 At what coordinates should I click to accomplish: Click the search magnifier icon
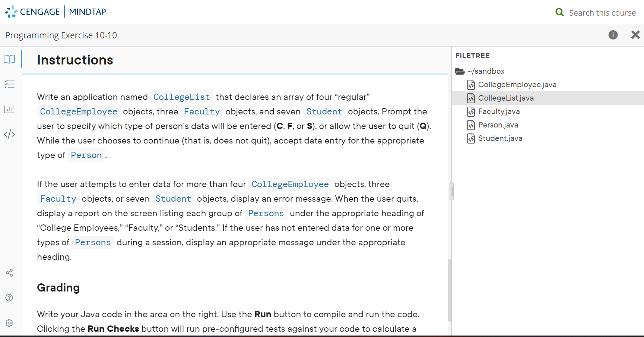coord(559,12)
